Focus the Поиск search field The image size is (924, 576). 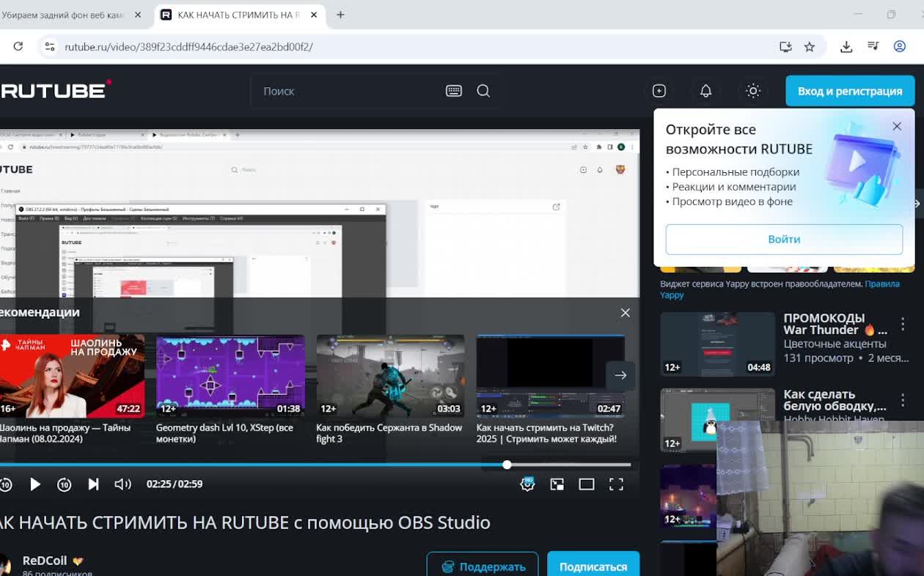pyautogui.click(x=348, y=91)
